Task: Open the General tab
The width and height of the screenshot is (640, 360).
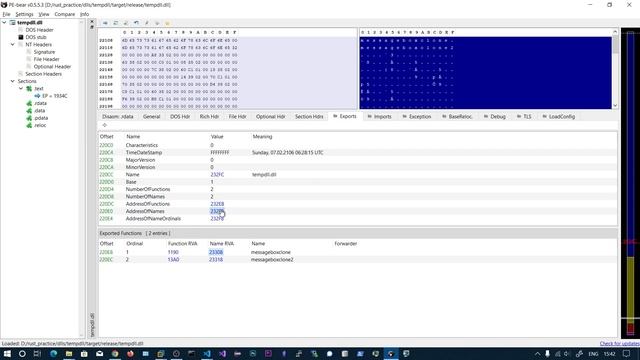Action: click(151, 116)
